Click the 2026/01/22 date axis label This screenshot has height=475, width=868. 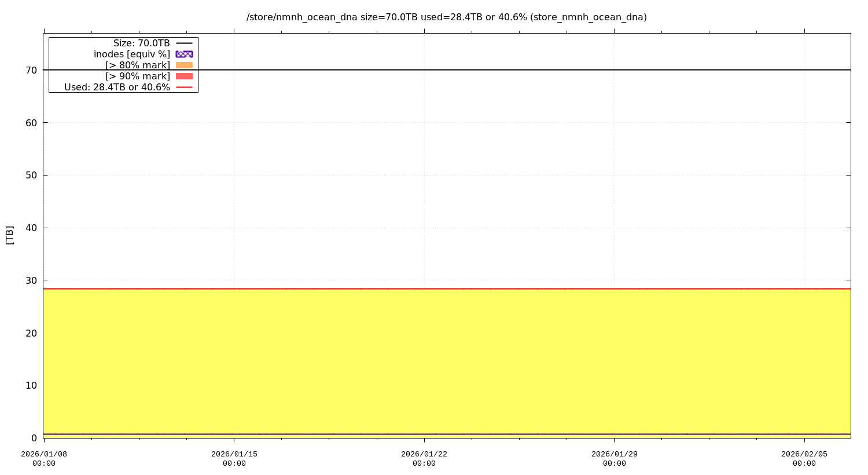(424, 458)
